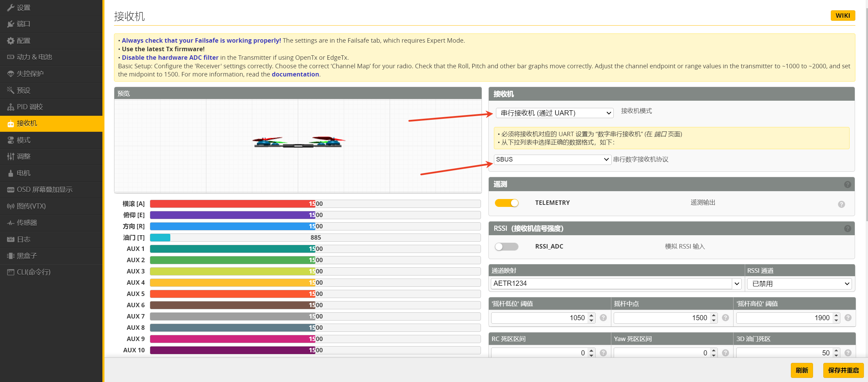This screenshot has height=382, width=868.
Task: Click the help icon in RSSI header
Action: tap(848, 229)
